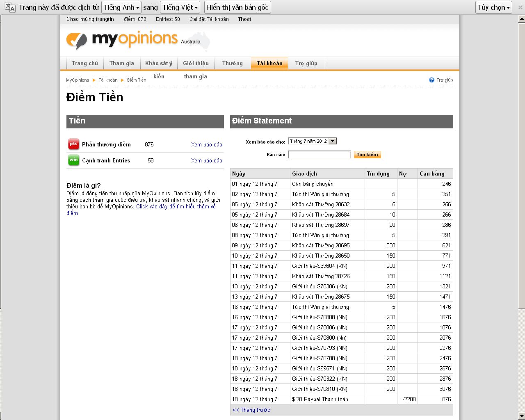The height and width of the screenshot is (420, 525).
Task: Open the Giới thiệu tab
Action: point(196,63)
